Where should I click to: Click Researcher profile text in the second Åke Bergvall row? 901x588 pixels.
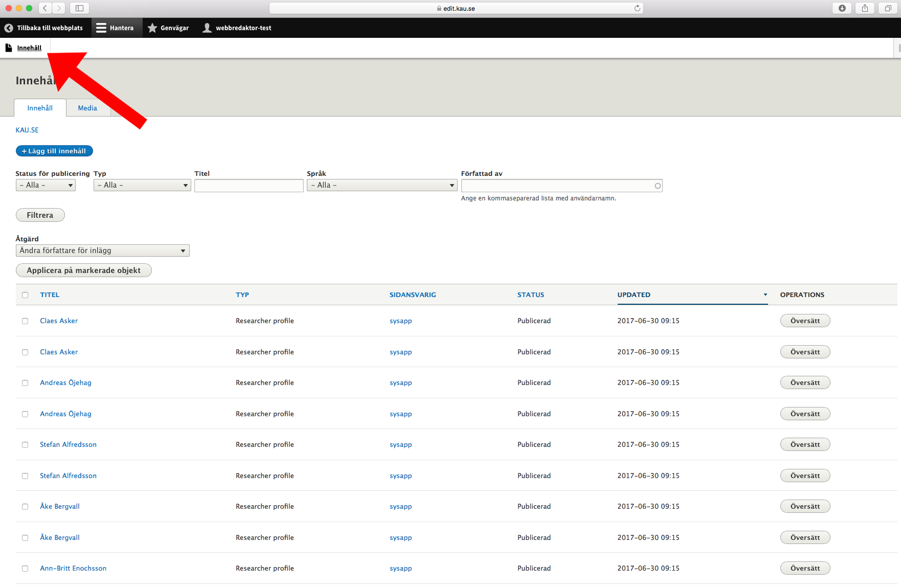pyautogui.click(x=264, y=537)
